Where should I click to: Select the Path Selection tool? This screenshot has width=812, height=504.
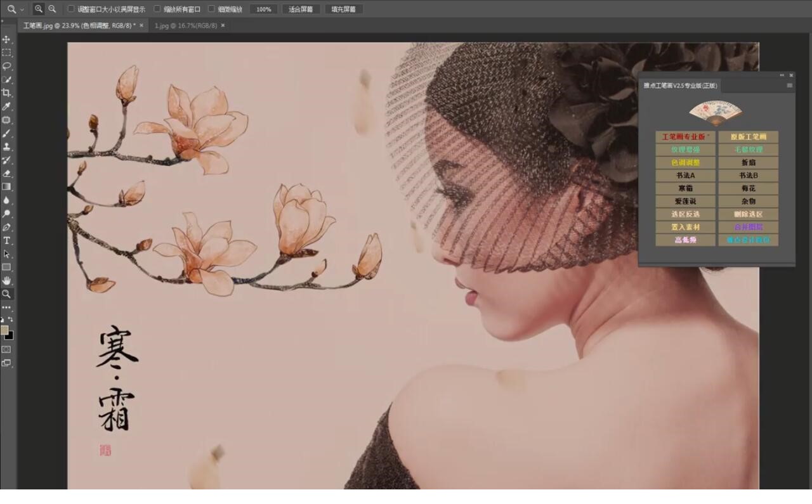tap(6, 254)
